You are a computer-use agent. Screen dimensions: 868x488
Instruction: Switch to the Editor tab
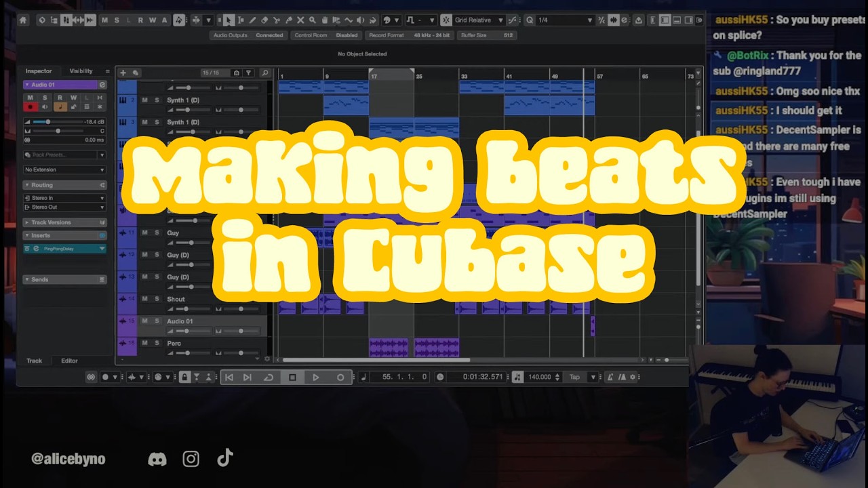pyautogui.click(x=69, y=361)
